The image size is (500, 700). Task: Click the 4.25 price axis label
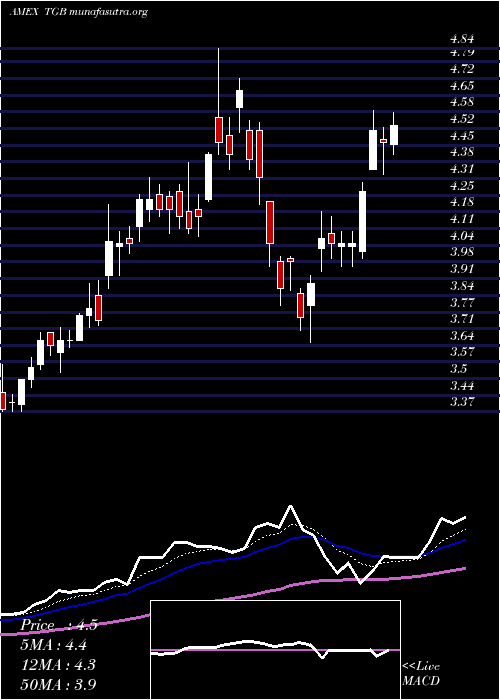[462, 185]
